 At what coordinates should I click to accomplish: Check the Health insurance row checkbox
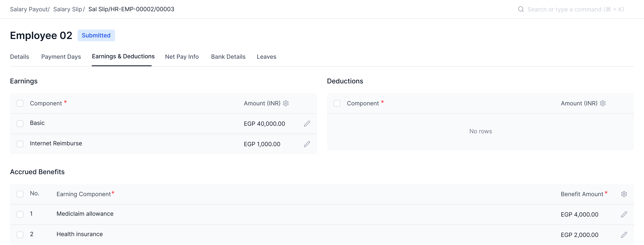tap(20, 235)
